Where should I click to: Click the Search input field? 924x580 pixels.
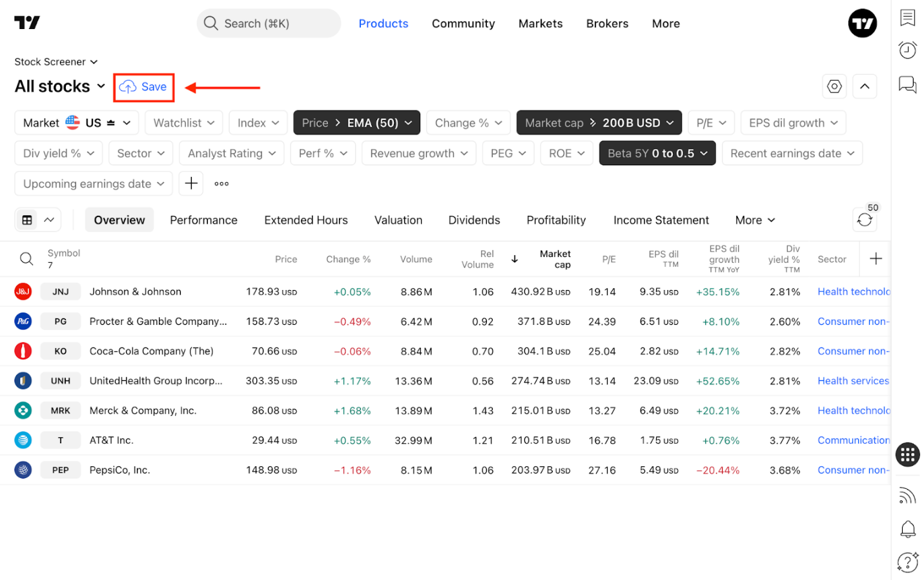(269, 23)
